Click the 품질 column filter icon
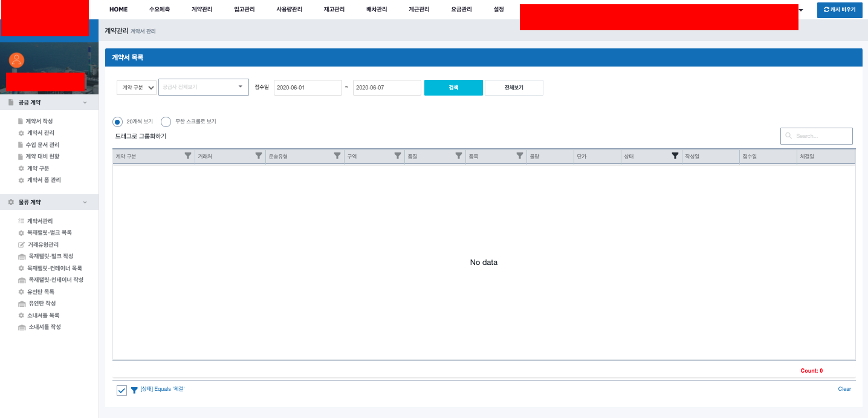Image resolution: width=868 pixels, height=418 pixels. click(x=459, y=156)
